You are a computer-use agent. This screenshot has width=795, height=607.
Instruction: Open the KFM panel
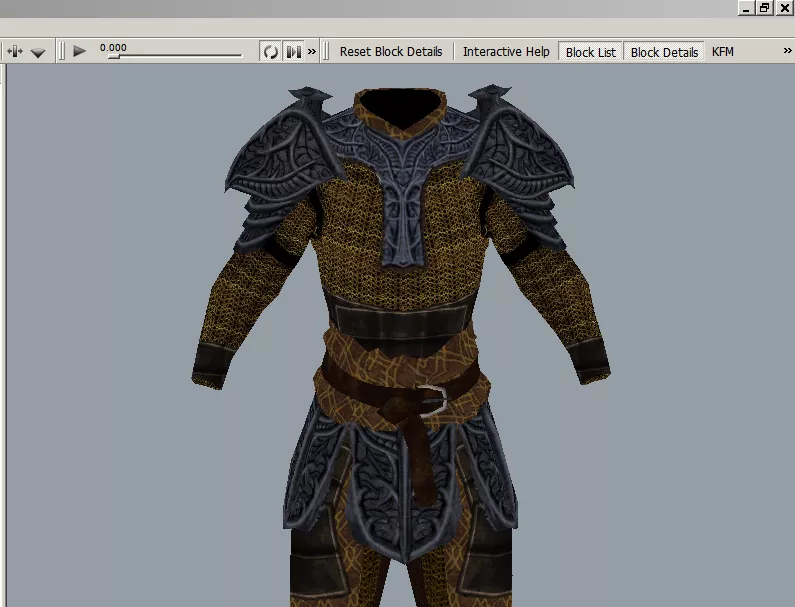click(x=722, y=52)
